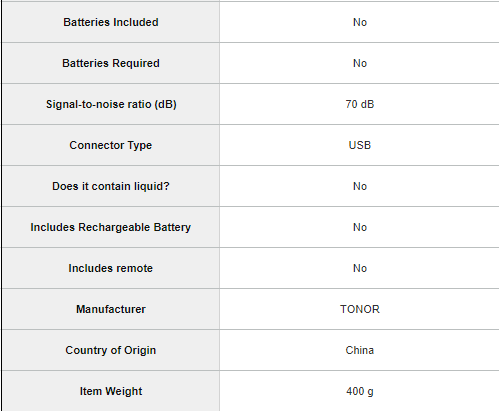Click the Country of Origin label
Viewport: 499px width, 411px height.
(111, 350)
